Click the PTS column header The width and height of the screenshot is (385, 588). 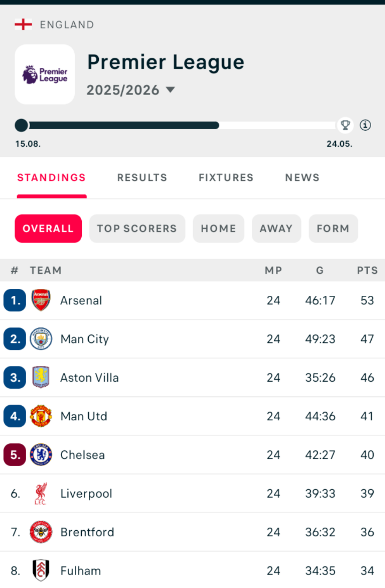[367, 270]
